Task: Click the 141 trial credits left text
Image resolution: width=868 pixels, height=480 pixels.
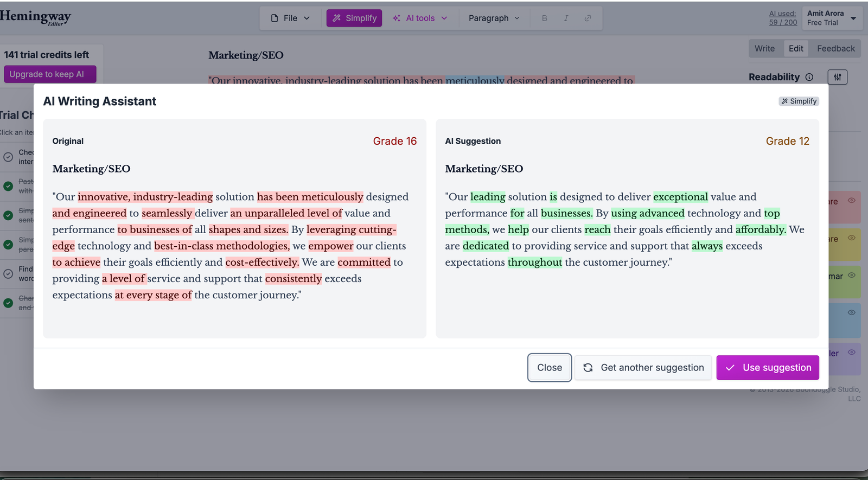Action: [x=47, y=55]
